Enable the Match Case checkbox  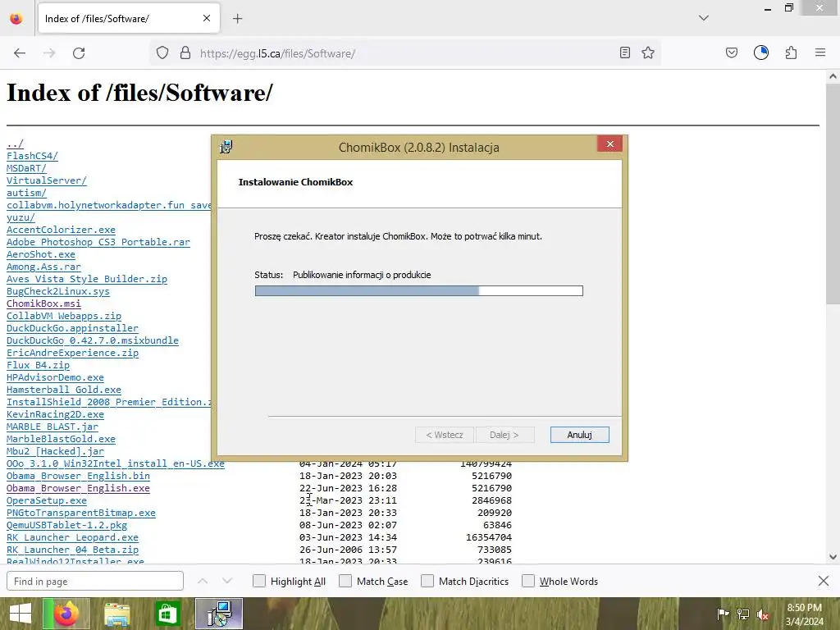click(x=345, y=582)
